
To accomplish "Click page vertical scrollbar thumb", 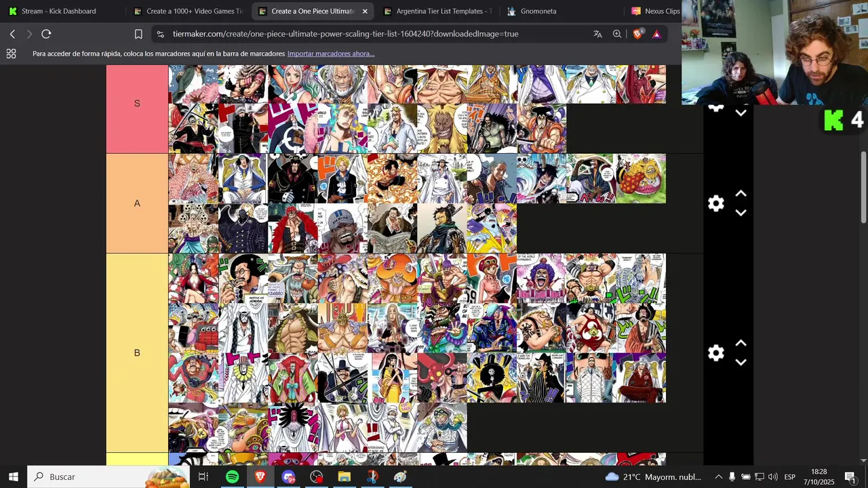I will (x=863, y=186).
